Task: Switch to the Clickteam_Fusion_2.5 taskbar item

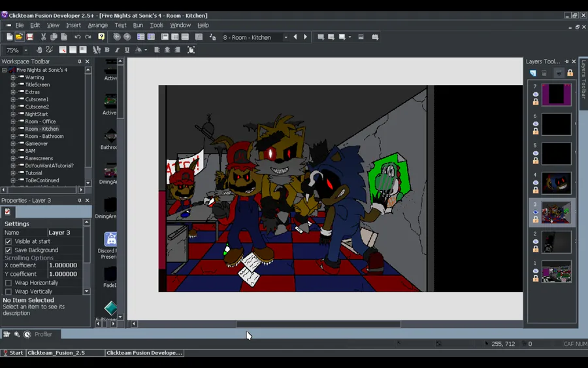Action: click(65, 352)
